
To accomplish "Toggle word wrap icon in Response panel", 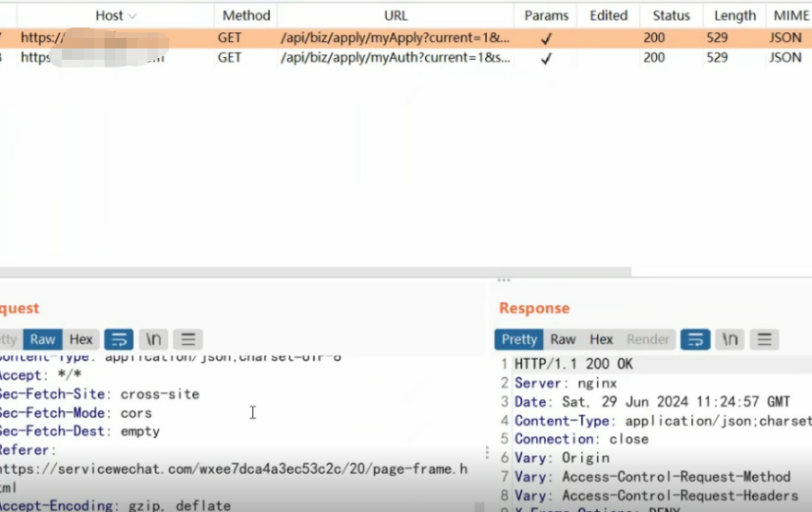I will 696,339.
